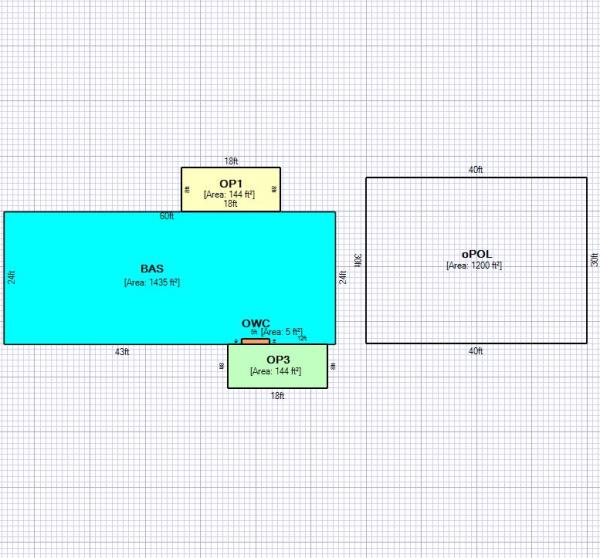Click the 18ft dimension below the OP3 box
This screenshot has width=600, height=558.
tap(278, 395)
